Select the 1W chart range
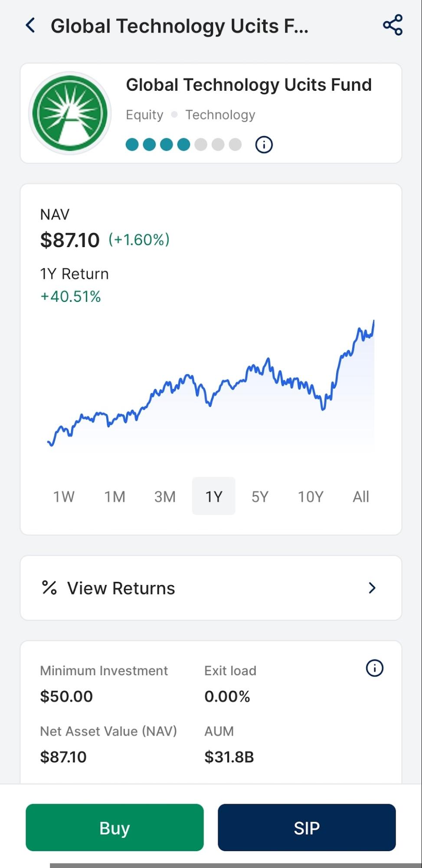Screen dimensions: 422x868 click(64, 496)
